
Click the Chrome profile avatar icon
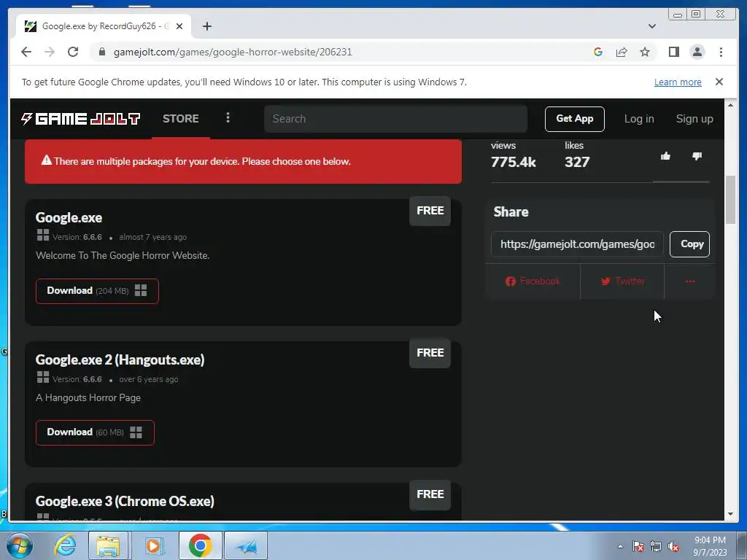697,52
